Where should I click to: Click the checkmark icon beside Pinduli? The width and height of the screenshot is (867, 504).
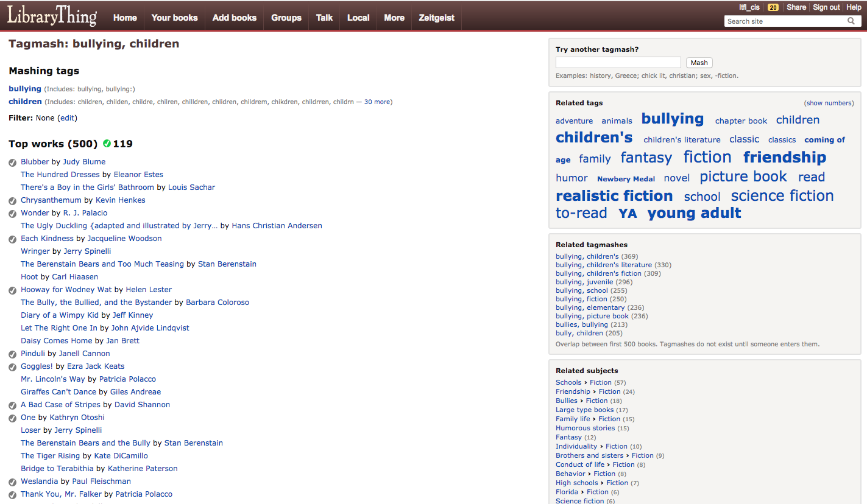[x=13, y=354]
